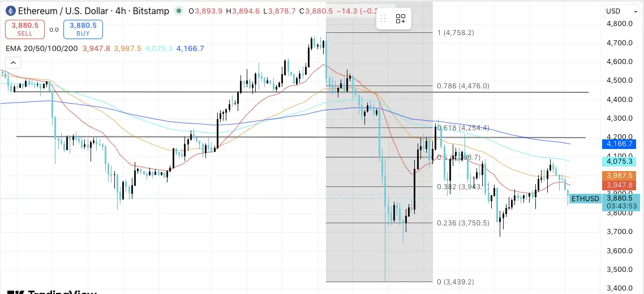Click the 3,880.5 SELL button
The image size is (644, 294).
tap(25, 29)
